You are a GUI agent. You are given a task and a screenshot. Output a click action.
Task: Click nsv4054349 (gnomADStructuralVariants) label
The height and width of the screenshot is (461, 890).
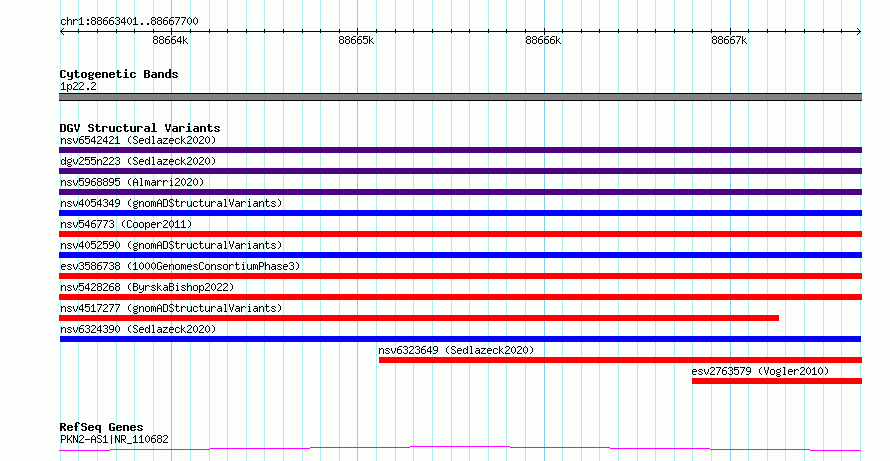coord(171,203)
